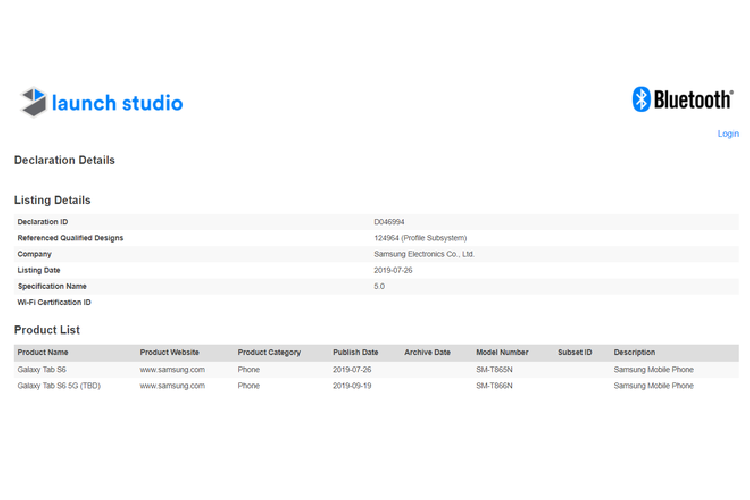Screen dimensions: 750x500
Task: Click Declaration ID value D046994
Action: 389,222
